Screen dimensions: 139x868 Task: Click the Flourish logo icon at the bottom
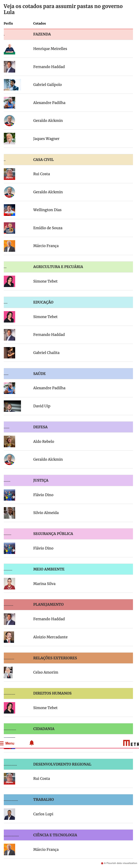[102, 863]
